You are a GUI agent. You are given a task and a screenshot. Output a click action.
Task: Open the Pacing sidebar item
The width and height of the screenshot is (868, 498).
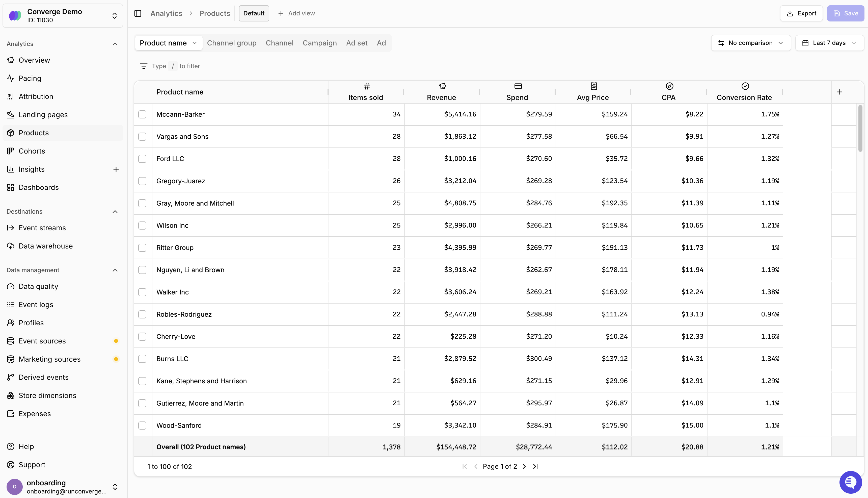click(x=30, y=78)
